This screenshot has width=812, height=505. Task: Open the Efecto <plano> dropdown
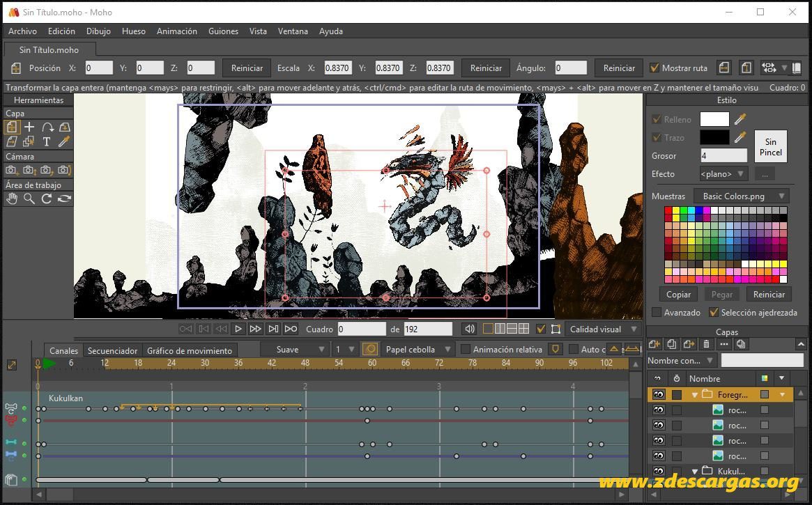723,174
